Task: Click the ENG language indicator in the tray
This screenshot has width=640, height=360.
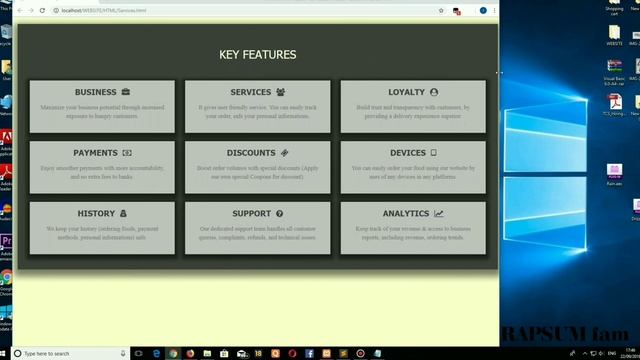Action: (612, 353)
